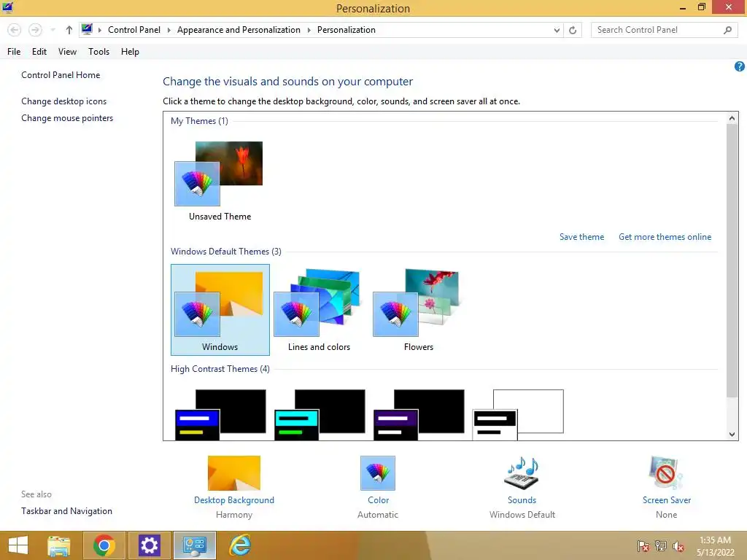Open Action Center flag in tray
The height and width of the screenshot is (560, 747).
(x=643, y=546)
